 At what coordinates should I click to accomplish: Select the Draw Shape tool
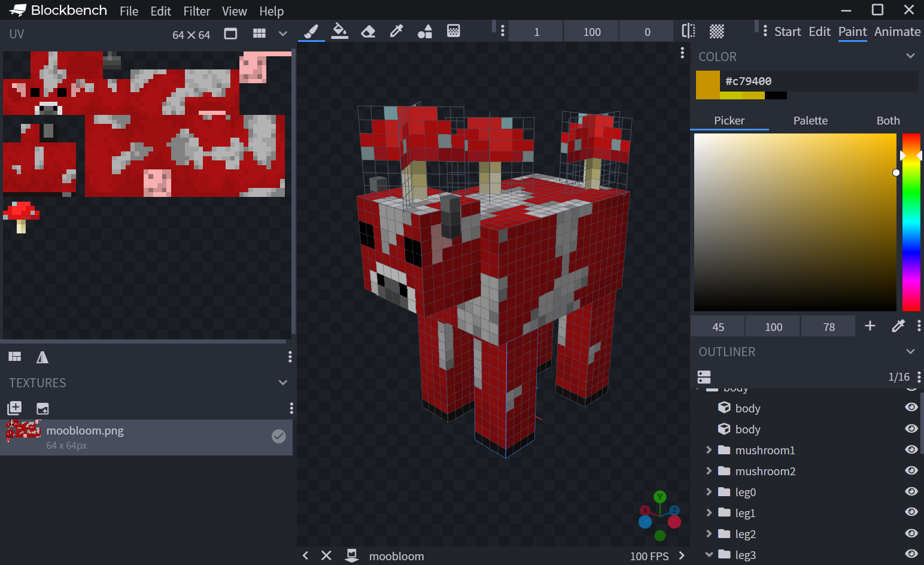[425, 31]
